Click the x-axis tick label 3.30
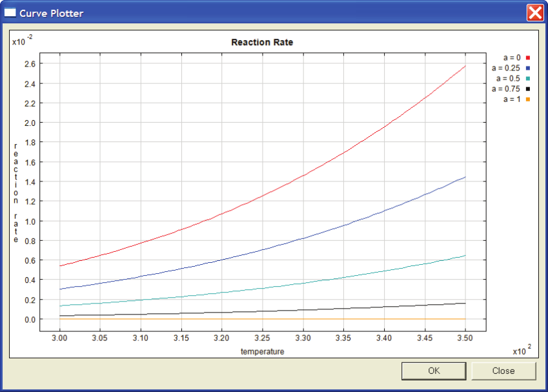The image size is (548, 392). click(x=303, y=338)
